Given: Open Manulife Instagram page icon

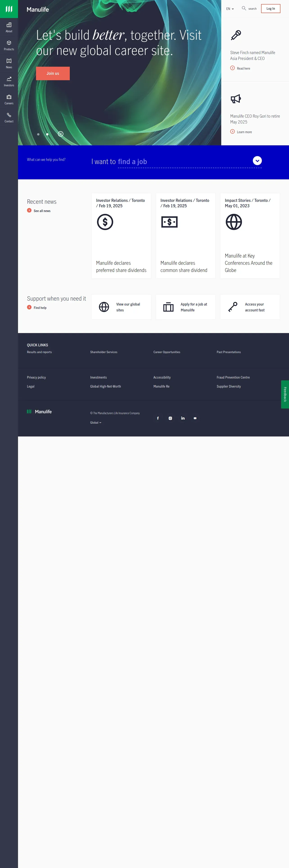Looking at the screenshot, I should 170,418.
